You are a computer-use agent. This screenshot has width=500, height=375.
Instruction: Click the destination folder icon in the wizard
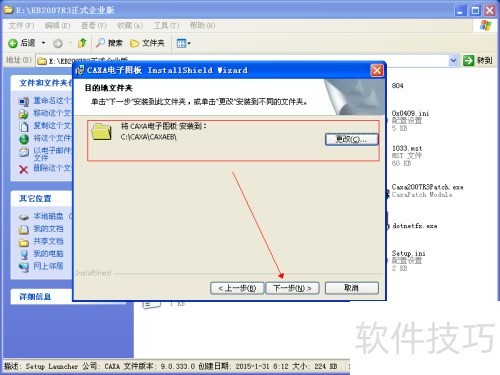tap(102, 131)
